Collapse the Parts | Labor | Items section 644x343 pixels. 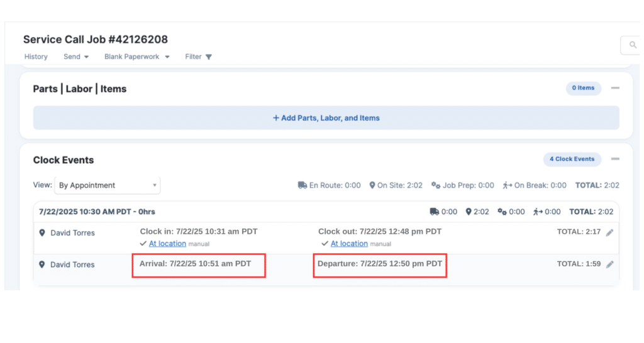[x=615, y=88]
